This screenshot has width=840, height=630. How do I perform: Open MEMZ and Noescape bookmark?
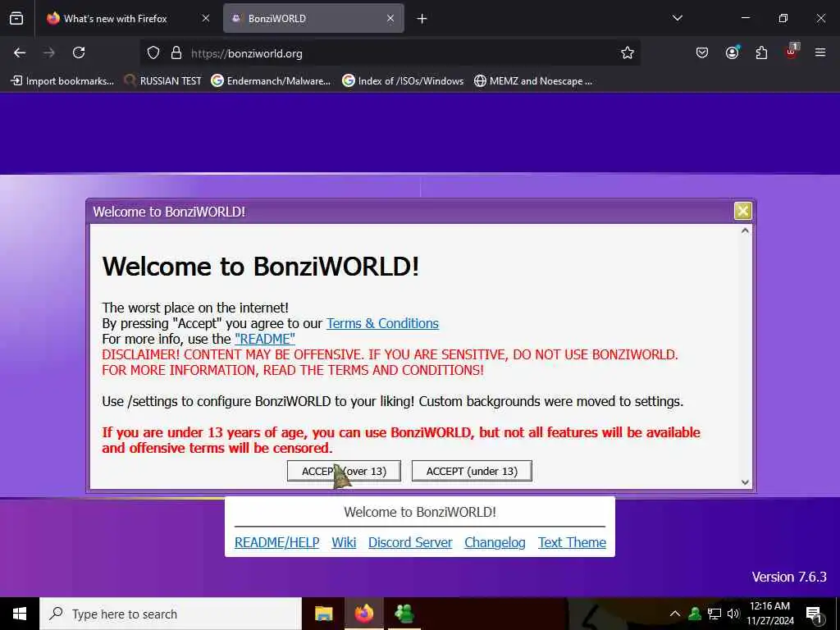[x=533, y=81]
